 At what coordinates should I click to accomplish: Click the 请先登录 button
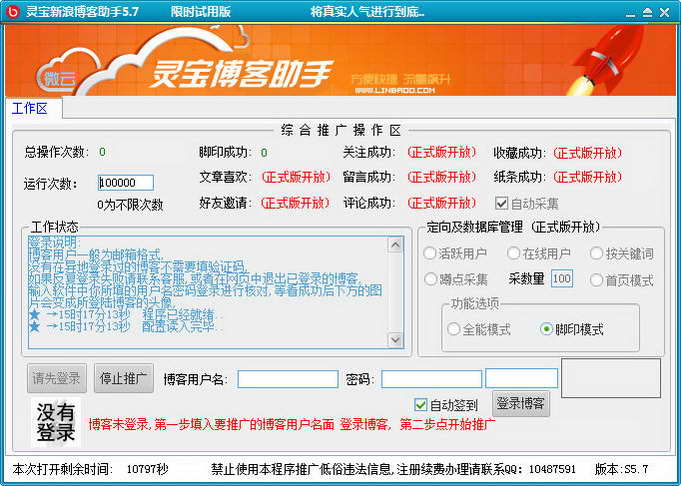click(x=56, y=378)
